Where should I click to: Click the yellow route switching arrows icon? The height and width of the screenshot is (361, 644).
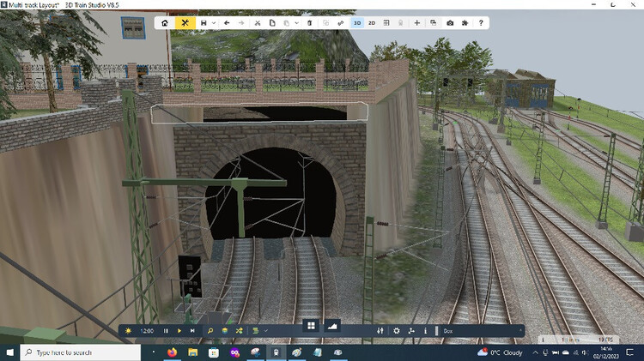pyautogui.click(x=239, y=331)
